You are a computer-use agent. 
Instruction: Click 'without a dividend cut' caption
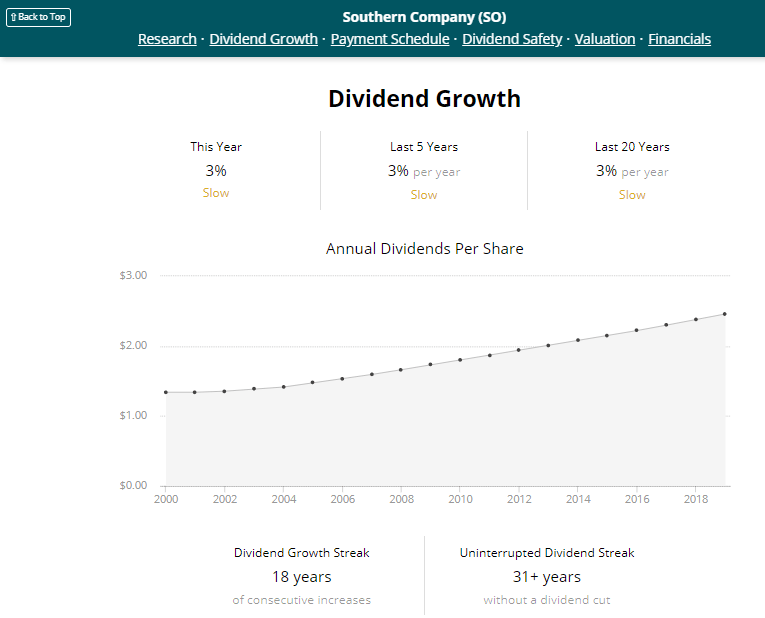coord(547,600)
